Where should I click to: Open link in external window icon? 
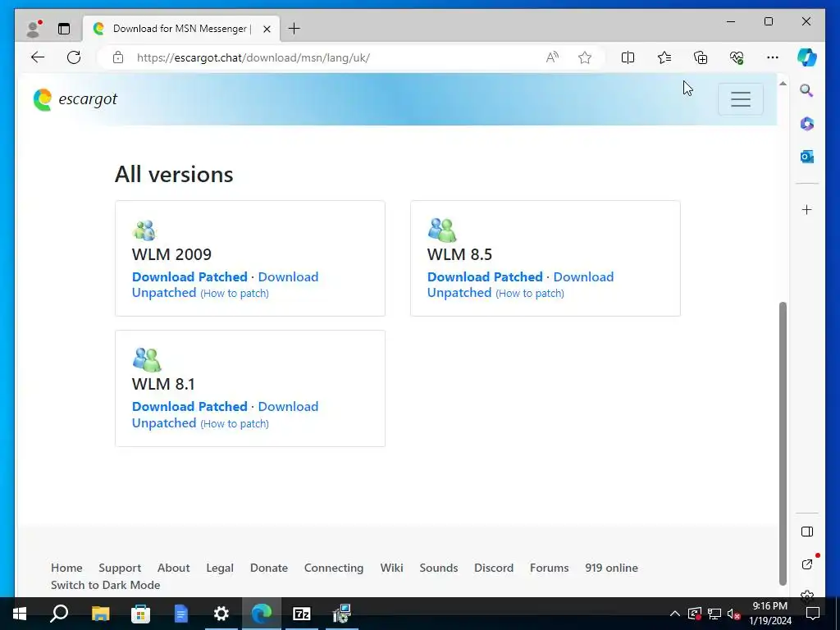pos(807,564)
